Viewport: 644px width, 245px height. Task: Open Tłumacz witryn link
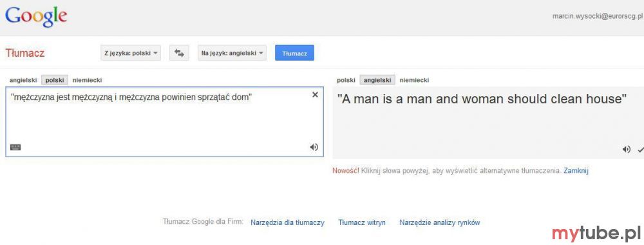(x=362, y=223)
